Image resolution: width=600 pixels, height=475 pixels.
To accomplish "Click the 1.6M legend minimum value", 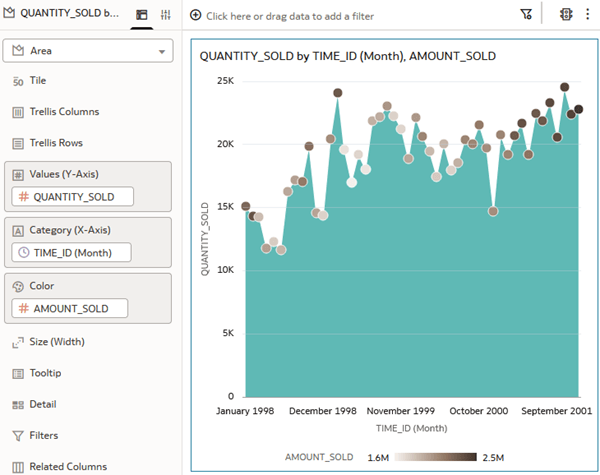I will point(378,457).
